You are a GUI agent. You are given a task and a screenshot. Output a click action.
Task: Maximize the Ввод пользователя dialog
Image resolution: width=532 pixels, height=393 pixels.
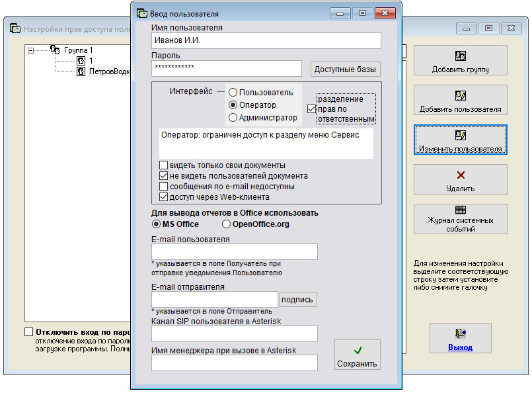tap(362, 13)
